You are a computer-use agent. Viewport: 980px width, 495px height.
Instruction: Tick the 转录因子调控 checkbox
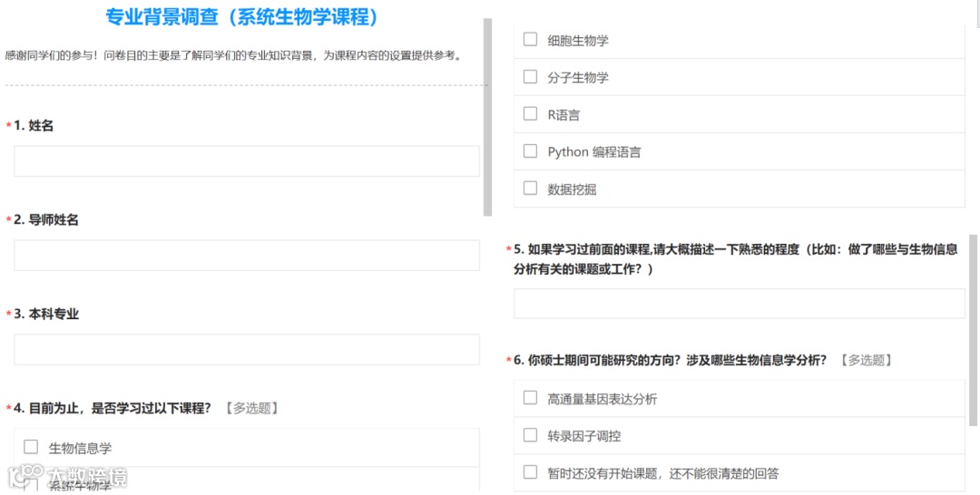[x=530, y=436]
